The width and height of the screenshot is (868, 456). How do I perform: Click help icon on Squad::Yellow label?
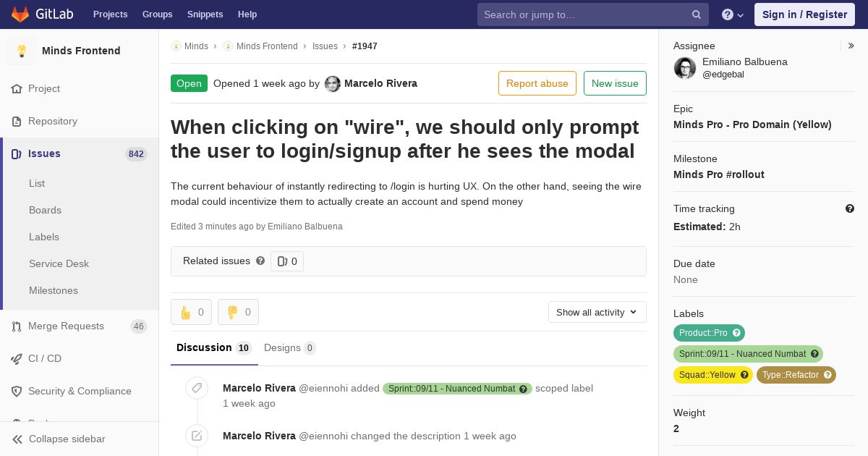point(744,375)
